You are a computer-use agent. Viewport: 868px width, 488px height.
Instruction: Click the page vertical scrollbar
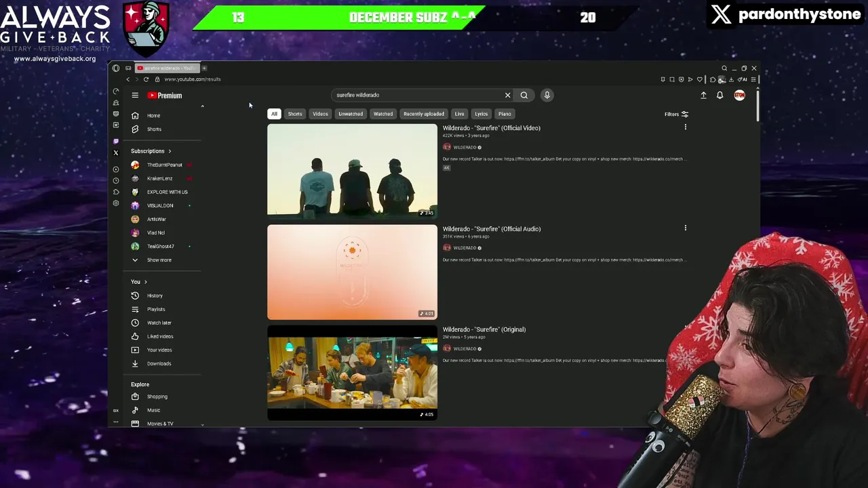[757, 105]
